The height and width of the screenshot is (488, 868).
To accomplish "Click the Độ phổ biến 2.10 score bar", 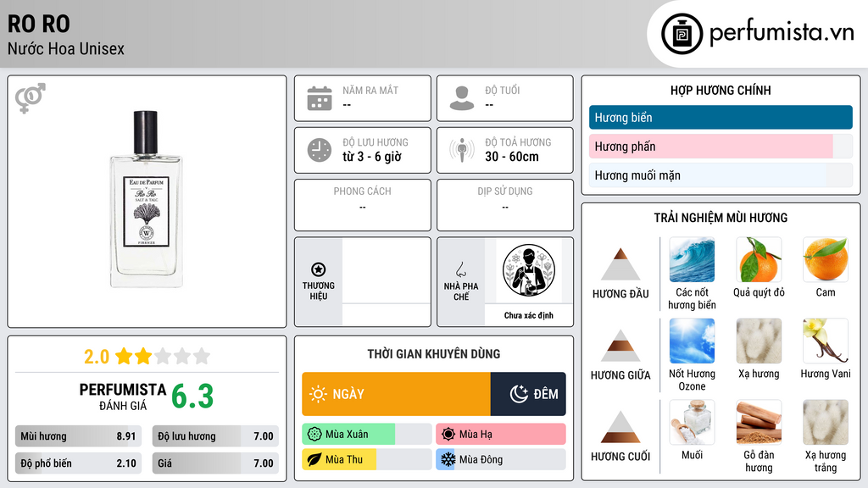I will pyautogui.click(x=79, y=463).
